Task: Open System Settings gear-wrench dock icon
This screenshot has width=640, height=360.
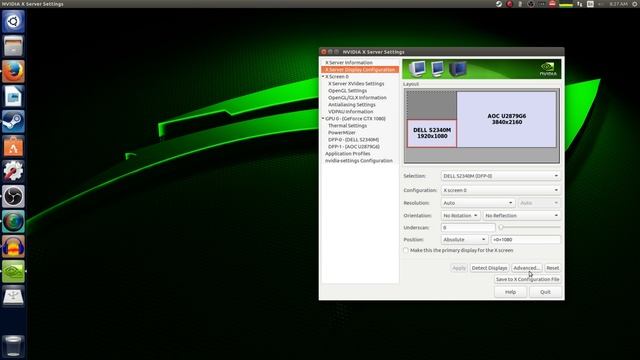Action: [x=13, y=171]
